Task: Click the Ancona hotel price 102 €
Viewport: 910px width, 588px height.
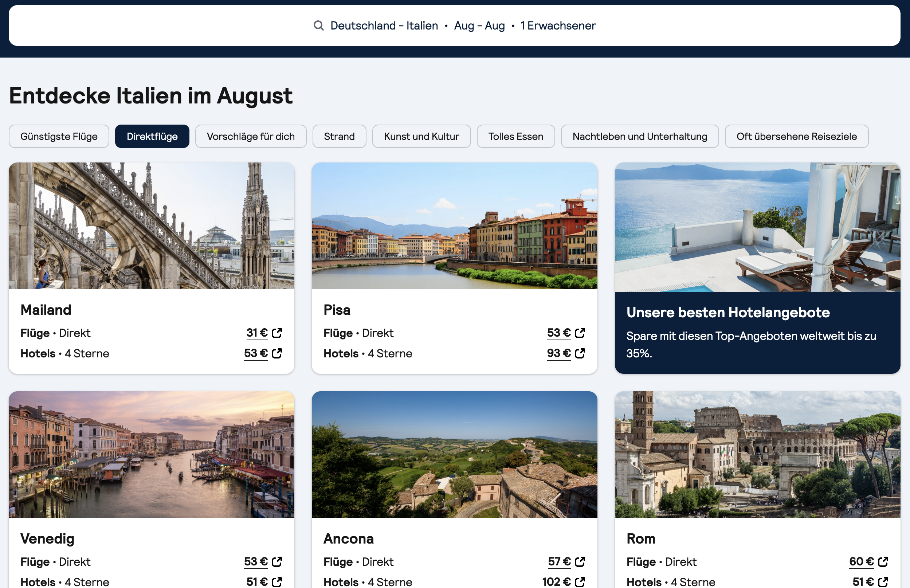Action: [557, 582]
